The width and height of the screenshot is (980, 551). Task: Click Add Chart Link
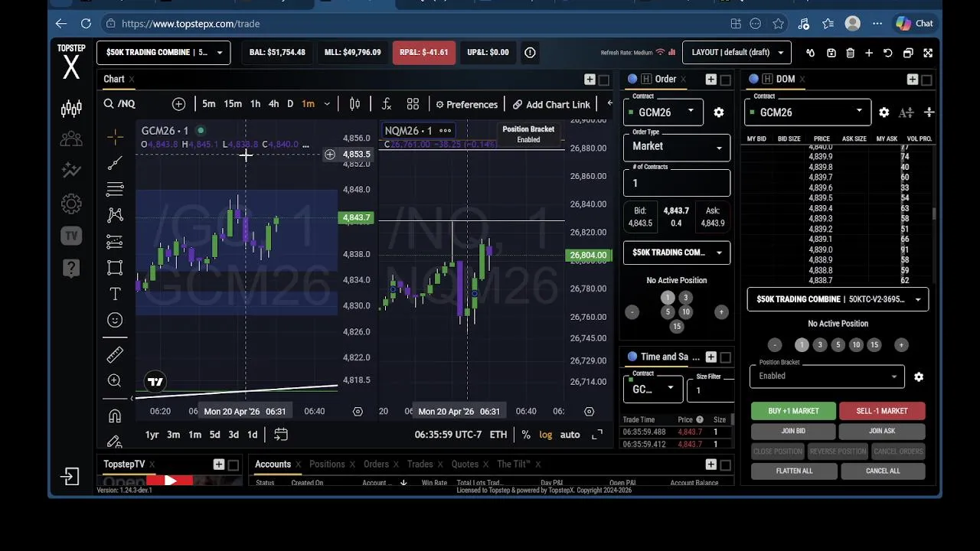[551, 104]
